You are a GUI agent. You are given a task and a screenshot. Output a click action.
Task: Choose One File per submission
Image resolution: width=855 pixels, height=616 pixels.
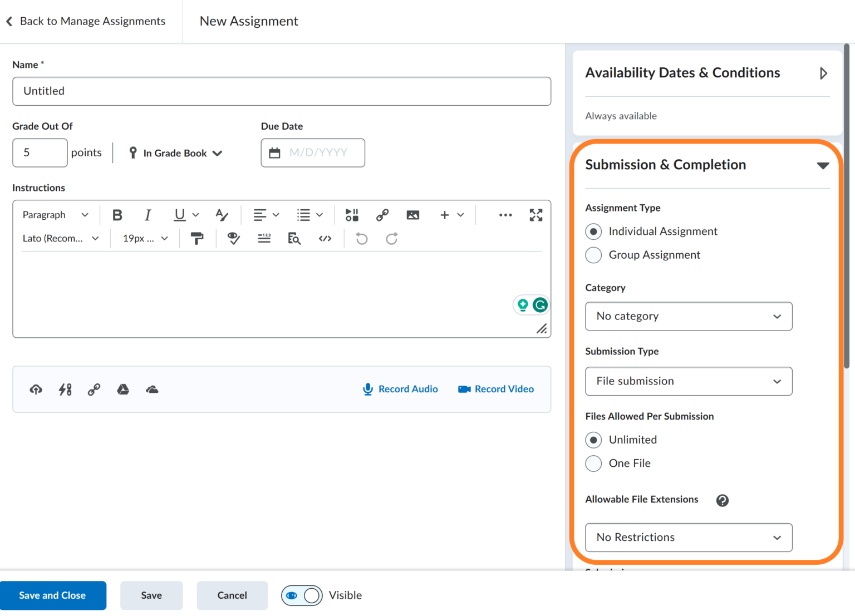[x=593, y=464]
